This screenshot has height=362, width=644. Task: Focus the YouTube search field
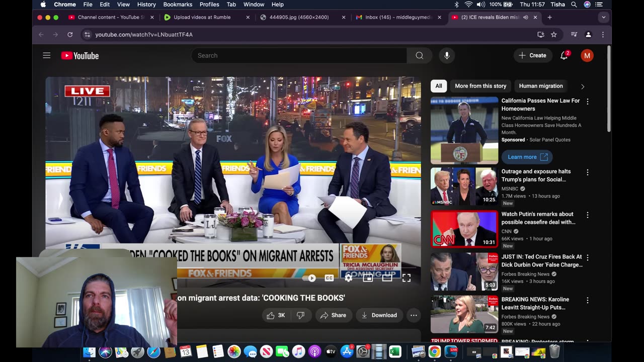299,55
